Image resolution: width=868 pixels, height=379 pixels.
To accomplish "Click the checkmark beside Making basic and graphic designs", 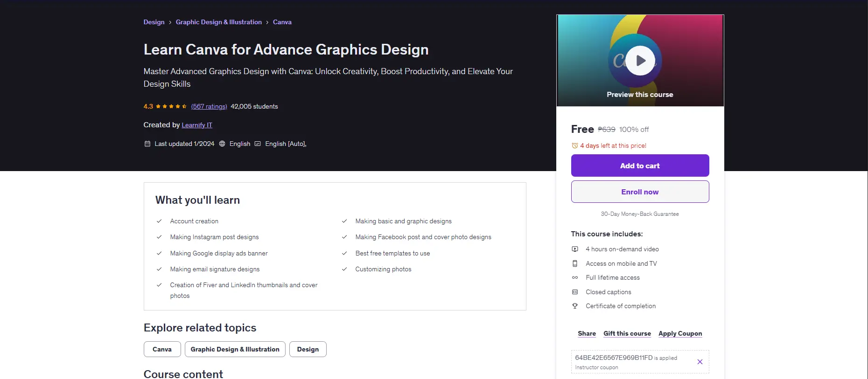I will [x=344, y=221].
